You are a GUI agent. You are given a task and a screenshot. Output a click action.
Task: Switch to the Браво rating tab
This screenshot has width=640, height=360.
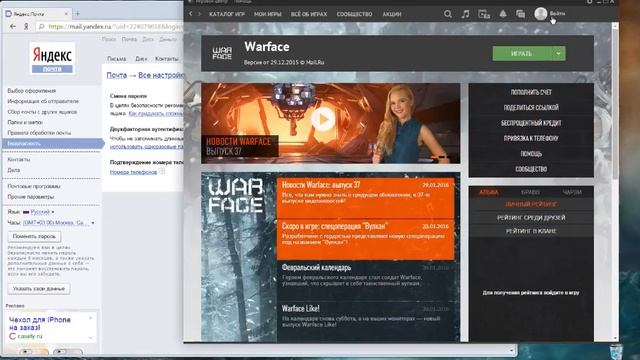pyautogui.click(x=531, y=192)
